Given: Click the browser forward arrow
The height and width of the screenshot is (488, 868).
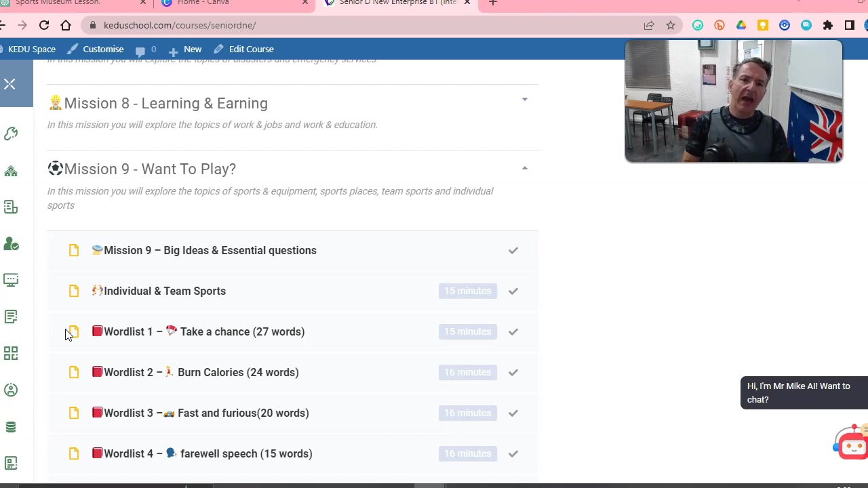Looking at the screenshot, I should click(x=22, y=25).
